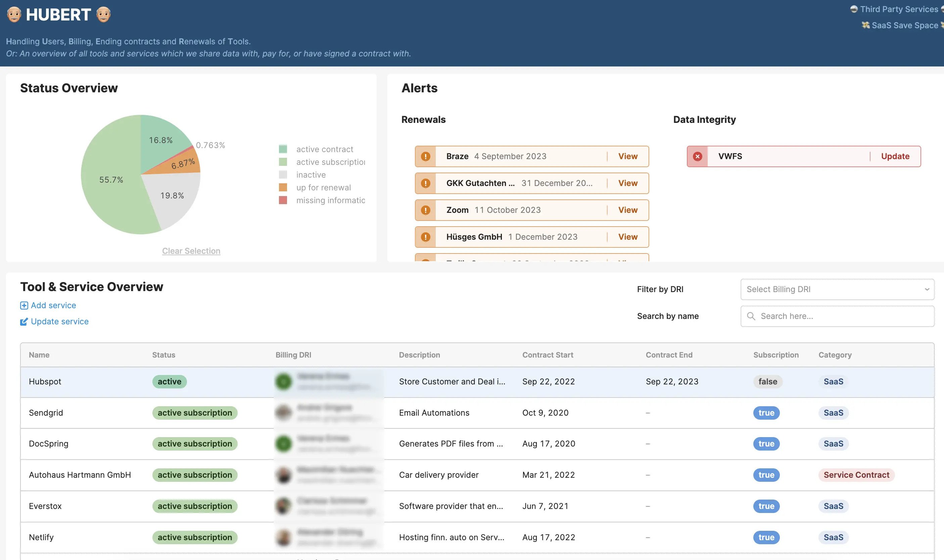
Task: Click missing information legend swatch
Action: pyautogui.click(x=283, y=200)
